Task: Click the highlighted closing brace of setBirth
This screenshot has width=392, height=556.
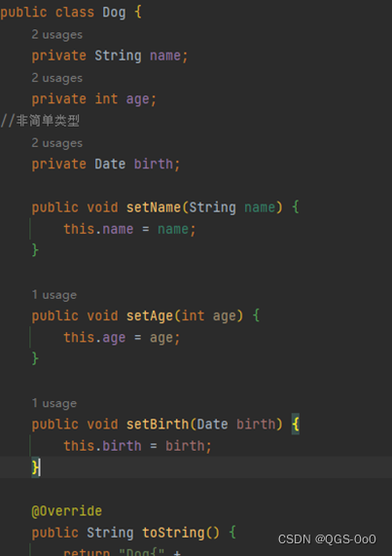Action: click(x=35, y=467)
